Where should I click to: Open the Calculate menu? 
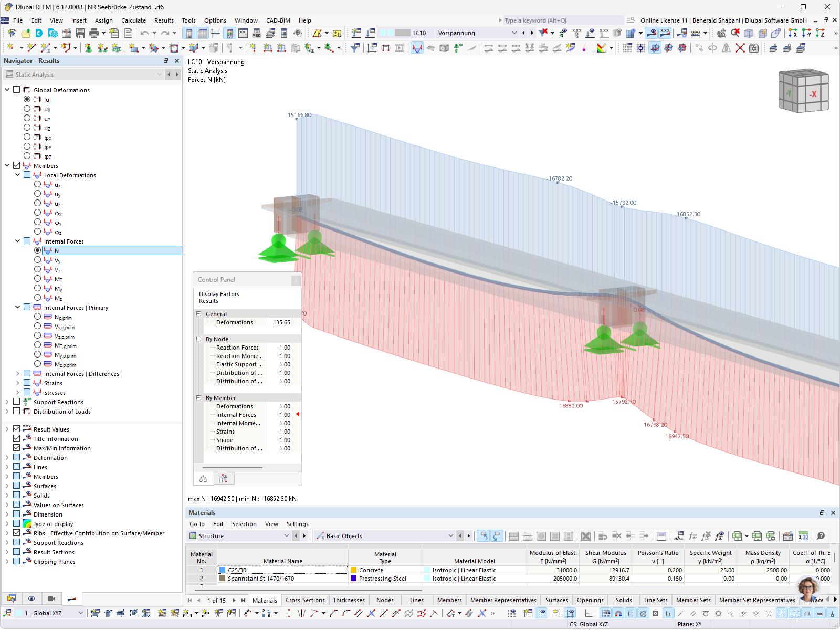coord(134,20)
